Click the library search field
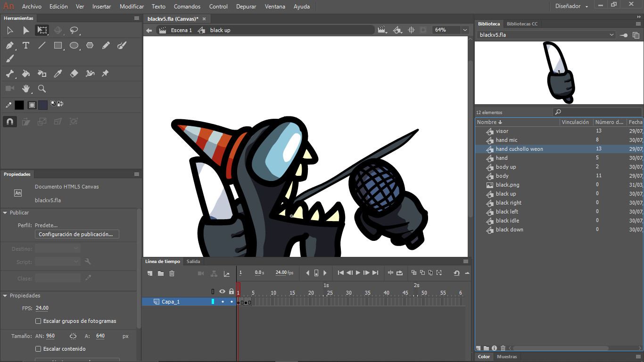This screenshot has height=362, width=644. click(597, 112)
